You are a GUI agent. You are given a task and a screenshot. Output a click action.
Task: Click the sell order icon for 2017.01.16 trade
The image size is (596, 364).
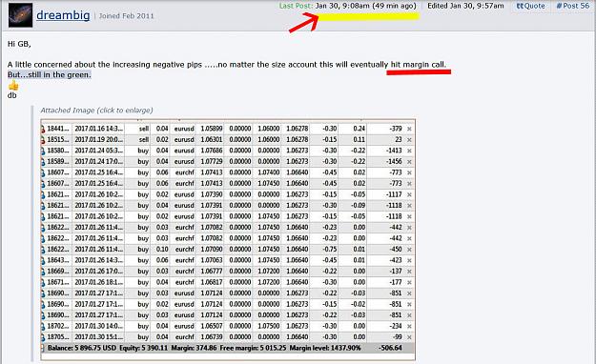43,129
